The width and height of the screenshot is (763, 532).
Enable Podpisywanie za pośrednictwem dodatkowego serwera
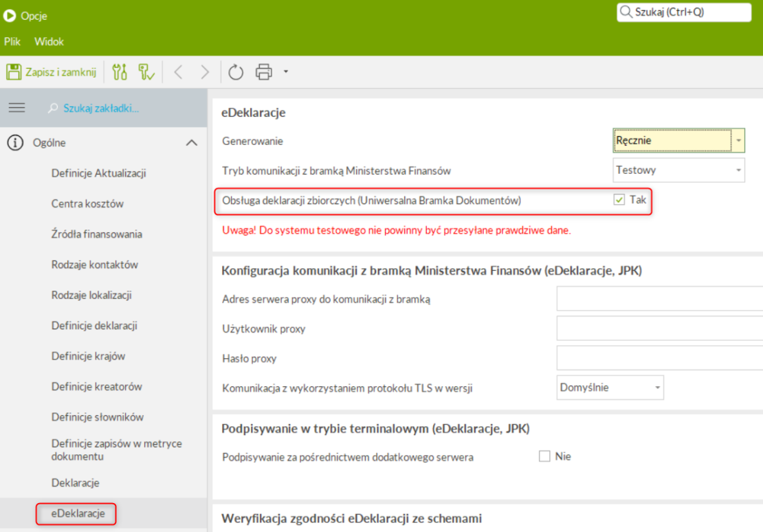pos(545,456)
